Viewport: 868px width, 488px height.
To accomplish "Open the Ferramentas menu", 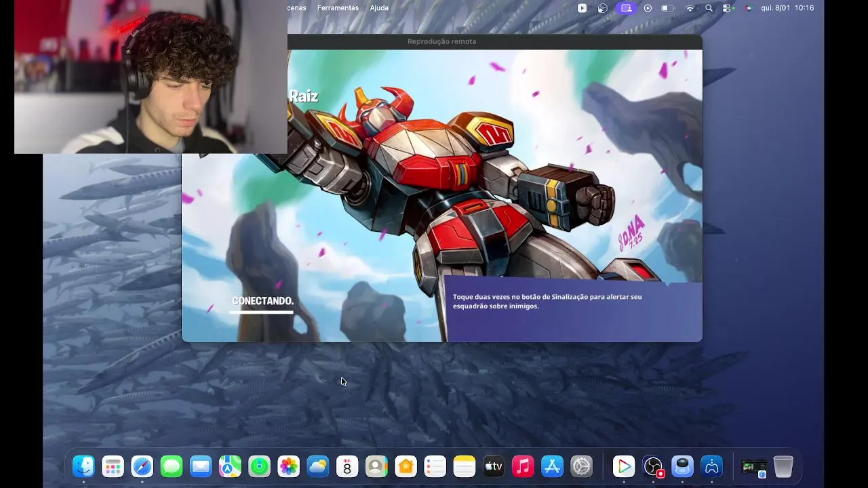I will pos(338,8).
